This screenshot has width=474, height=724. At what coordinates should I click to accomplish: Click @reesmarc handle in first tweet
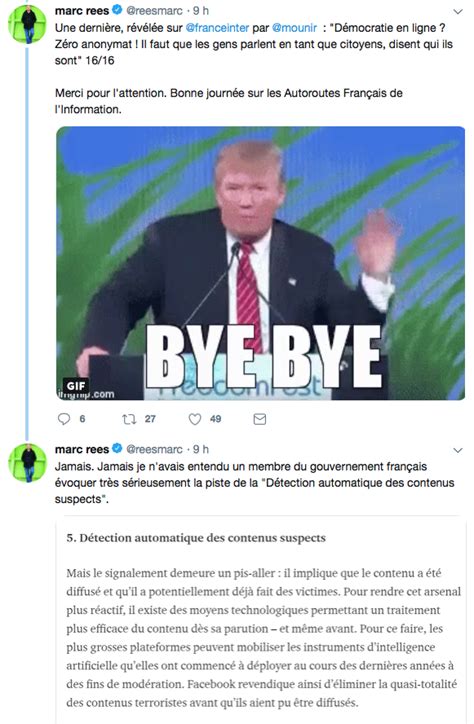(154, 10)
